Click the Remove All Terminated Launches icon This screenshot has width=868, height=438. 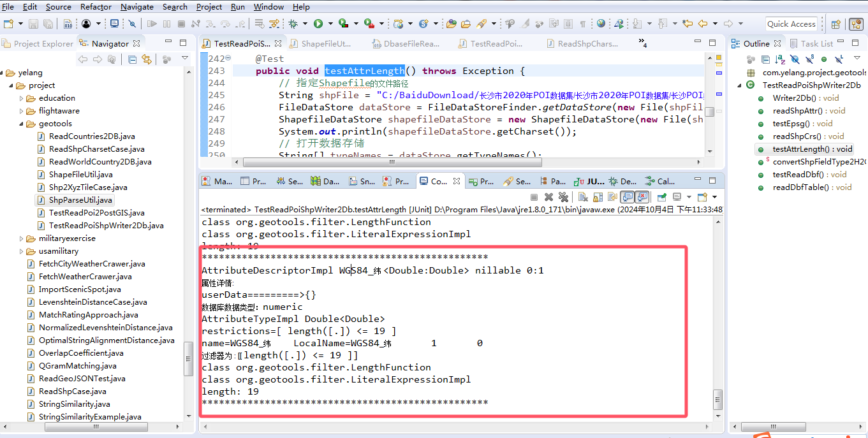[563, 197]
